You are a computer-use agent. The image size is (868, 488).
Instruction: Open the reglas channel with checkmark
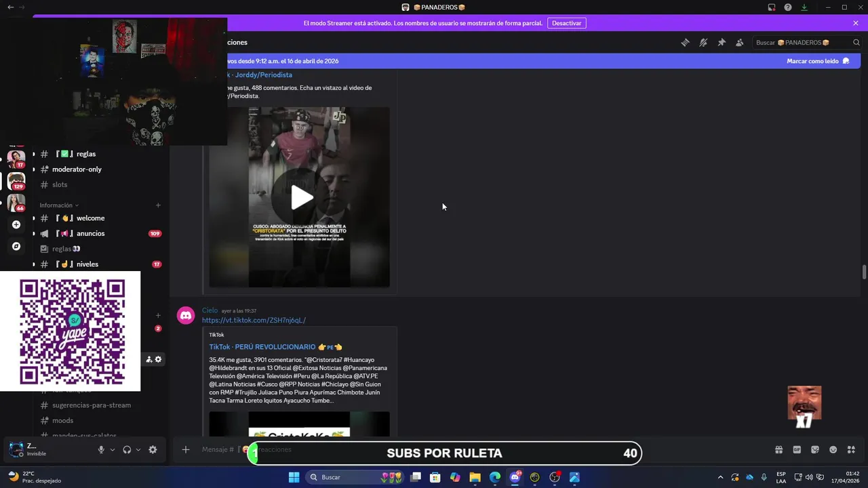pyautogui.click(x=98, y=154)
